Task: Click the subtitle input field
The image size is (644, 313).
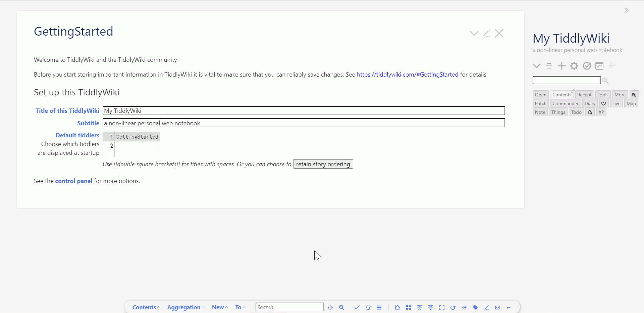Action: tap(304, 123)
